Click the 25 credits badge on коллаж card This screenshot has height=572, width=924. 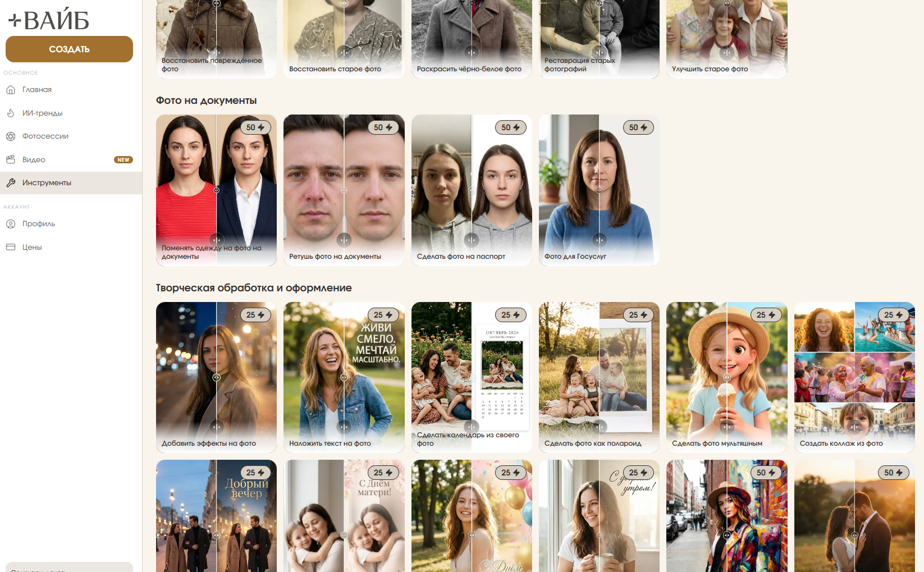[x=894, y=315]
